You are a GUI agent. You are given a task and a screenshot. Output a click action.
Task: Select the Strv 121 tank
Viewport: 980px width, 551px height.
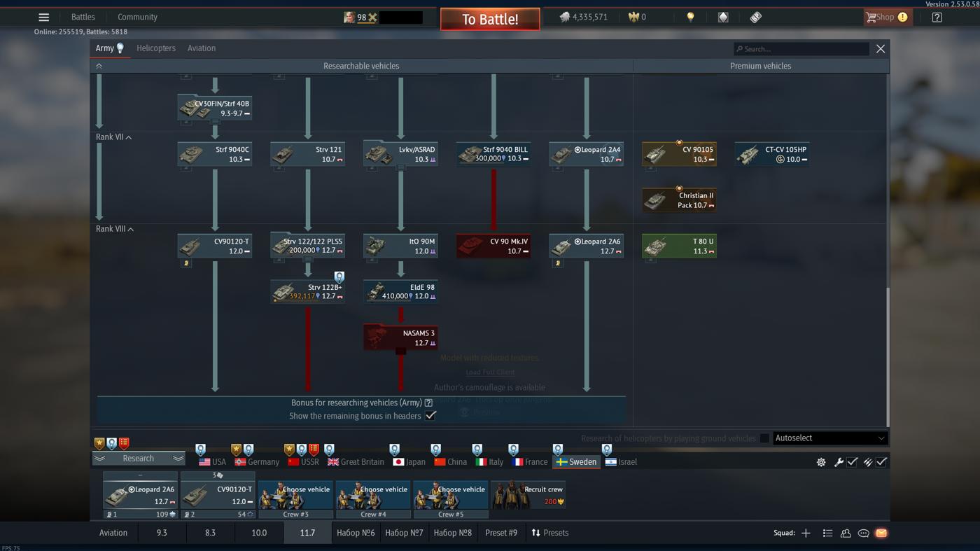(x=307, y=154)
